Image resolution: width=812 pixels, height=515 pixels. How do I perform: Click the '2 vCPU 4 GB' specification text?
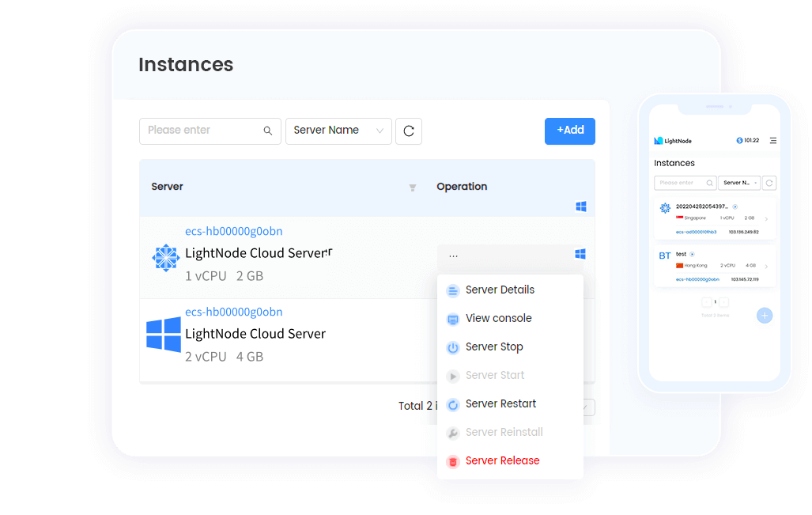[225, 357]
